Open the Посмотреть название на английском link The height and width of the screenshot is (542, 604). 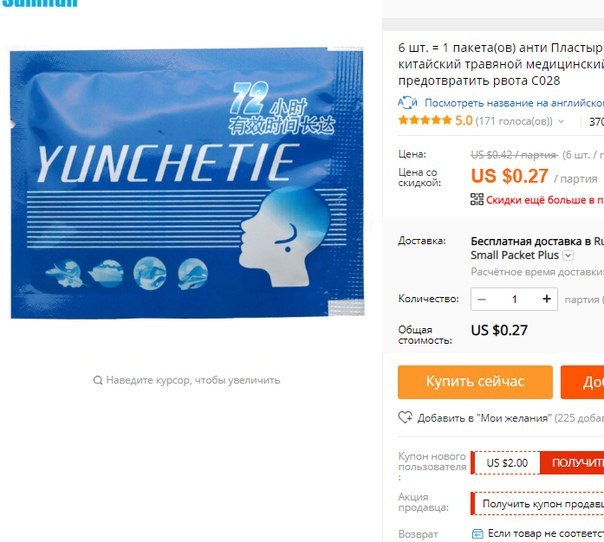[514, 103]
